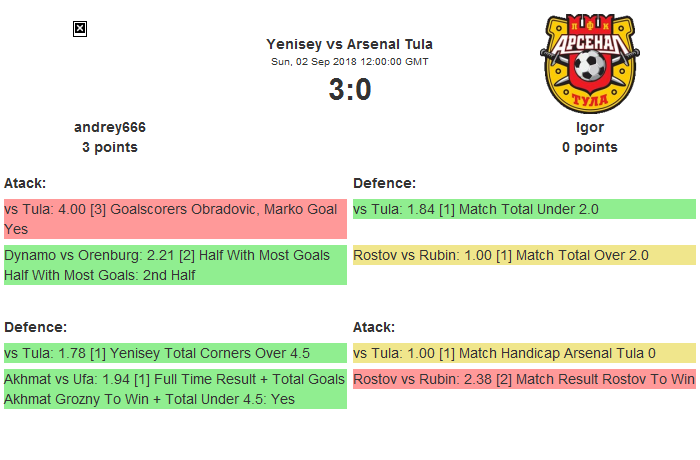Click the broken image icon for Yenisey
Viewport: 700px width, 460px height.
[80, 29]
